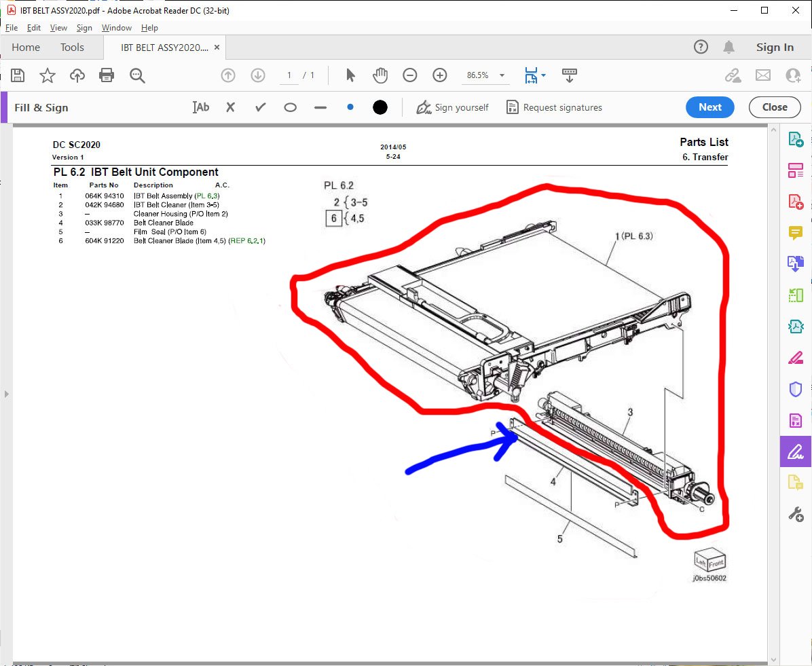812x666 pixels.
Task: Click the blue Next button
Action: (710, 107)
